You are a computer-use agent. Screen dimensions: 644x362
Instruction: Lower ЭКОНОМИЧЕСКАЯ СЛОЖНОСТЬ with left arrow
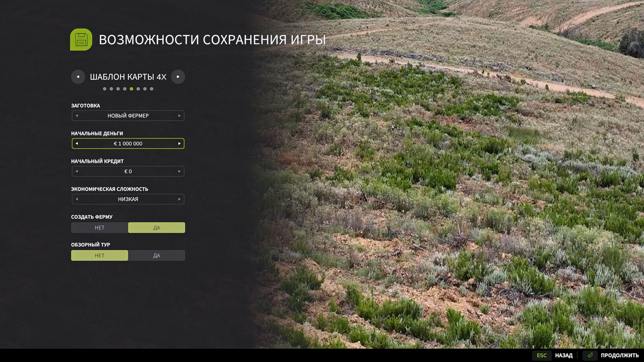77,199
